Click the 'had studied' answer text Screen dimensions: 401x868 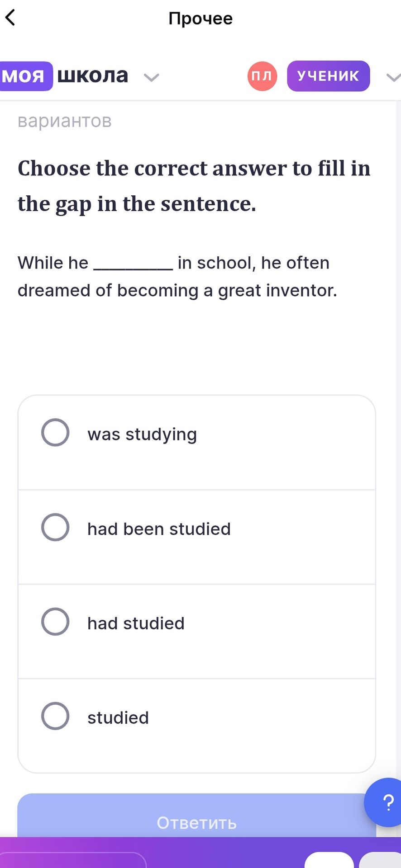(x=136, y=623)
